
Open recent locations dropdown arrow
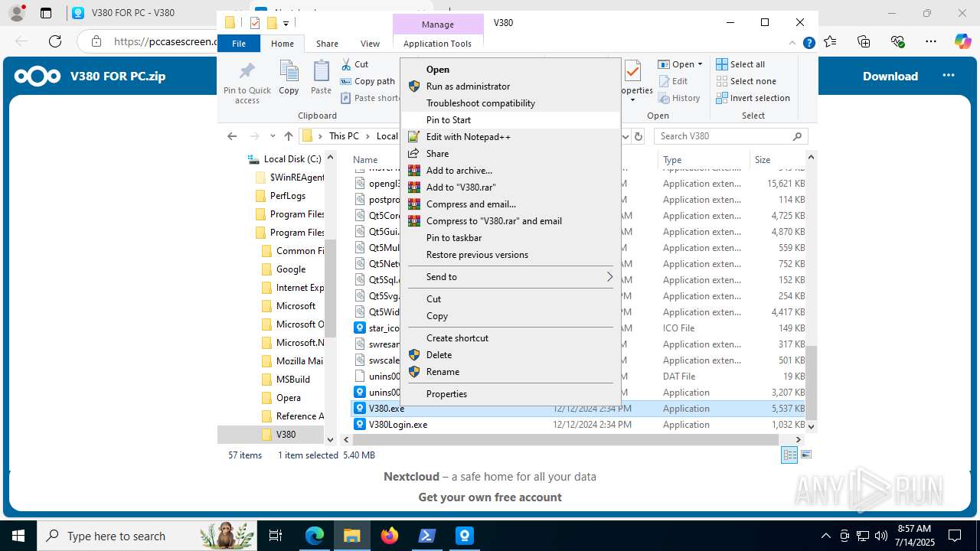click(x=273, y=136)
